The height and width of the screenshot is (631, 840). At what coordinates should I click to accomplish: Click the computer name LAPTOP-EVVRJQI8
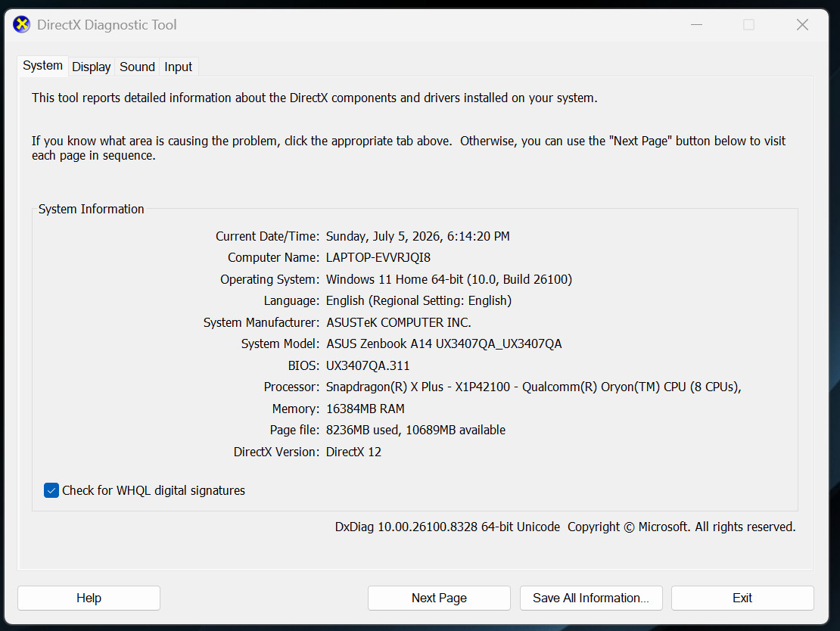click(378, 258)
